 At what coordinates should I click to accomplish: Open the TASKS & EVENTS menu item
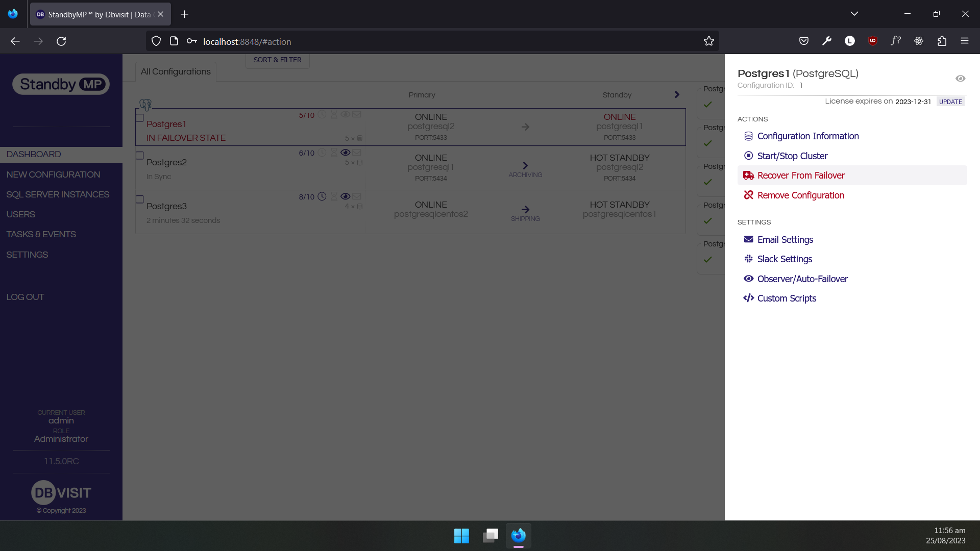click(x=41, y=234)
